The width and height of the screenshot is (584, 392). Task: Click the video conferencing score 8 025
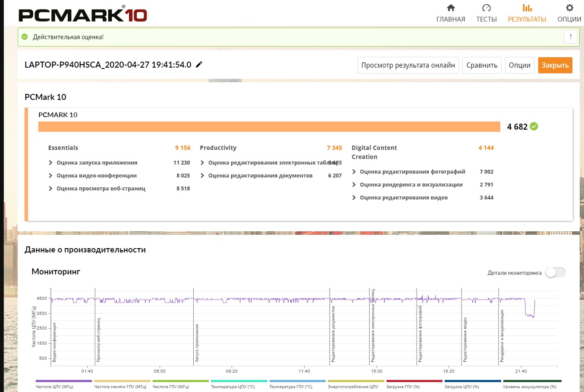coord(183,176)
